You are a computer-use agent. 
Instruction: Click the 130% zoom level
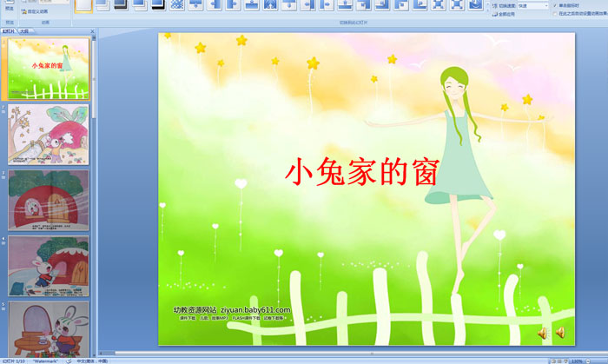pos(577,361)
